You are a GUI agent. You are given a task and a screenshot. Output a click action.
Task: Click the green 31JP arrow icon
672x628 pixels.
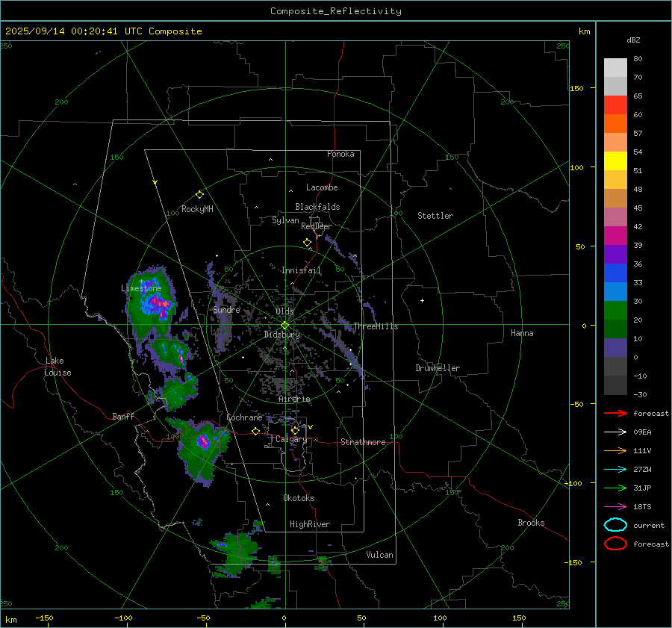coord(615,488)
